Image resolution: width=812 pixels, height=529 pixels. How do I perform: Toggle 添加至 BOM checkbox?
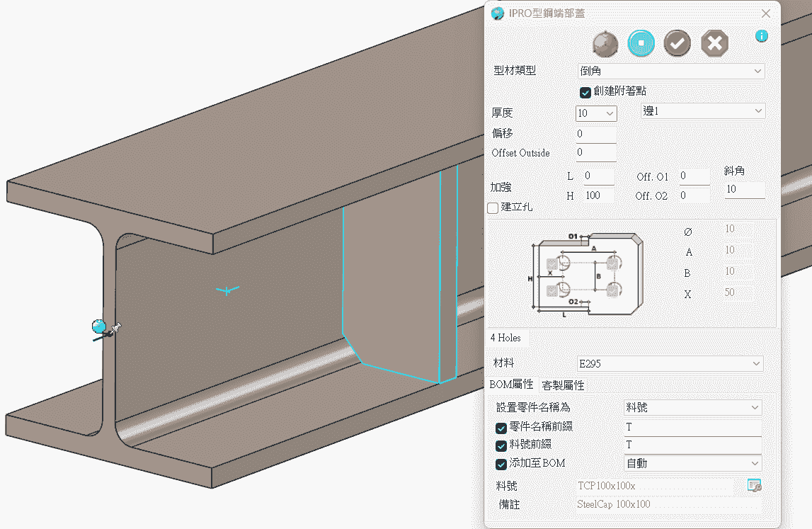pos(501,465)
